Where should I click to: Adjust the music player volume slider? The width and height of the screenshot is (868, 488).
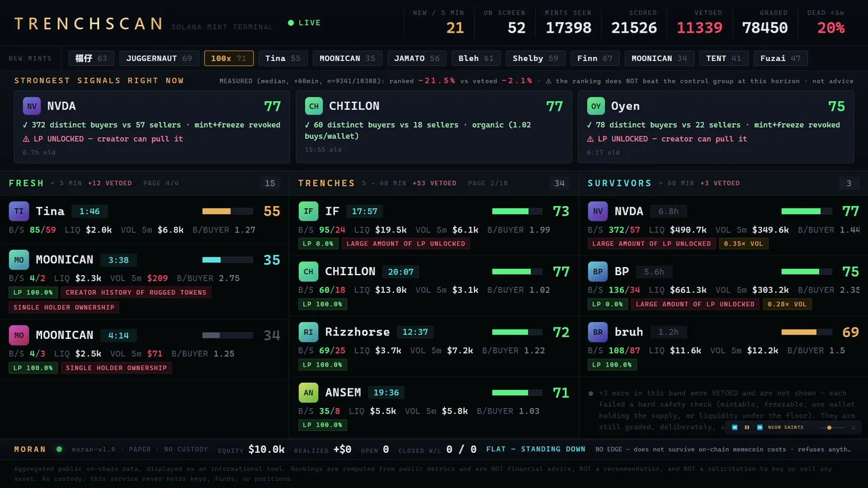pyautogui.click(x=832, y=428)
